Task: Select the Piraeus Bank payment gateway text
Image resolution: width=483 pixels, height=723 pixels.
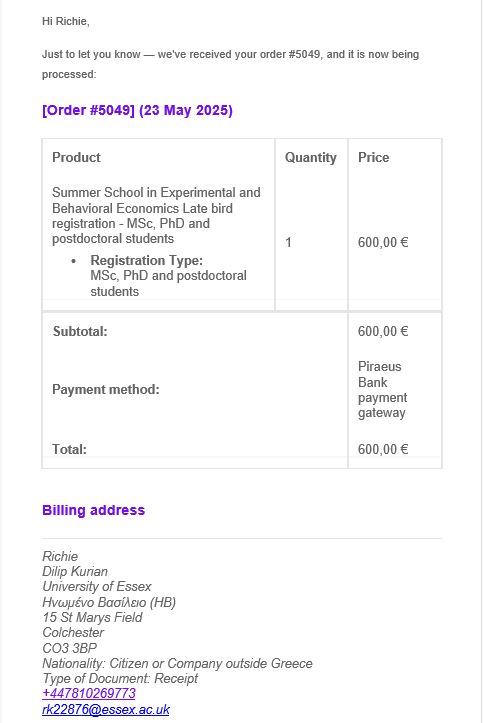Action: point(383,390)
